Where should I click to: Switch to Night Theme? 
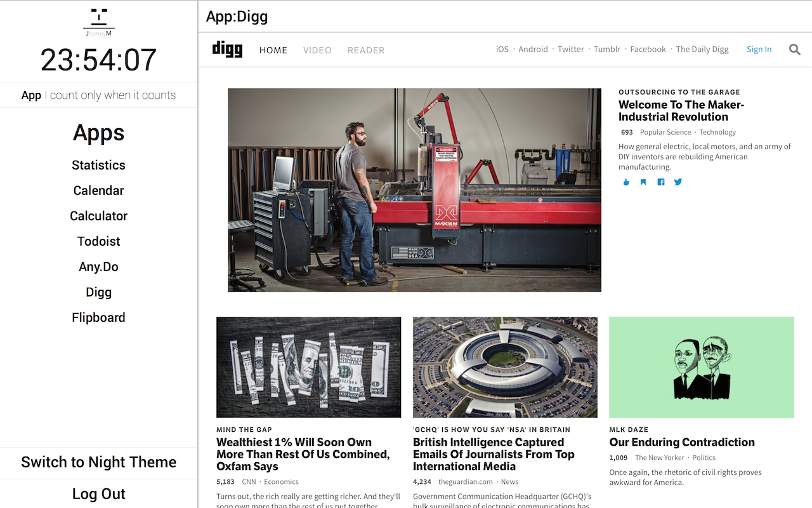pyautogui.click(x=98, y=462)
